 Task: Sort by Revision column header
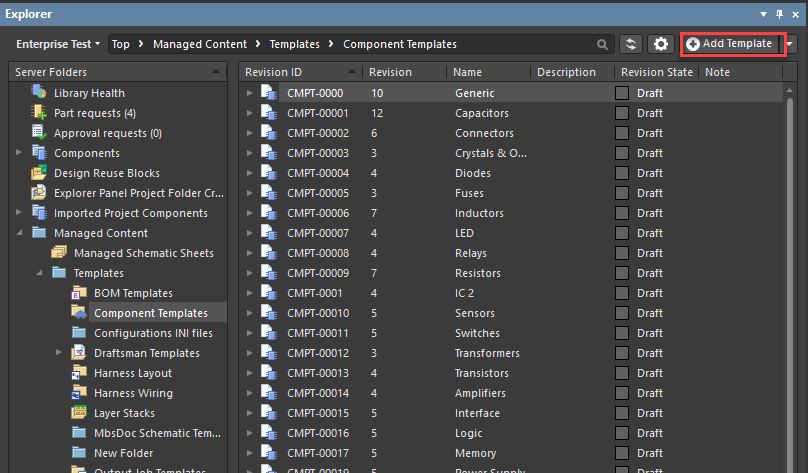(x=404, y=72)
